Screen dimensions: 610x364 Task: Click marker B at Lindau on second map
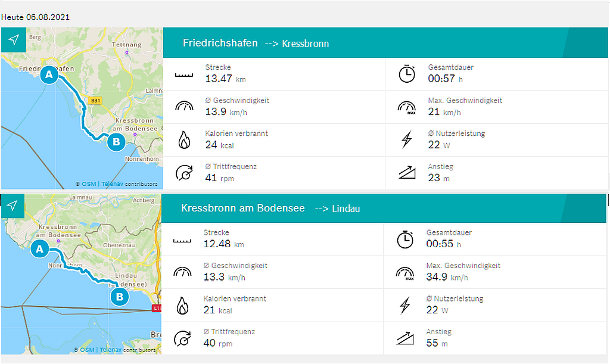click(120, 297)
